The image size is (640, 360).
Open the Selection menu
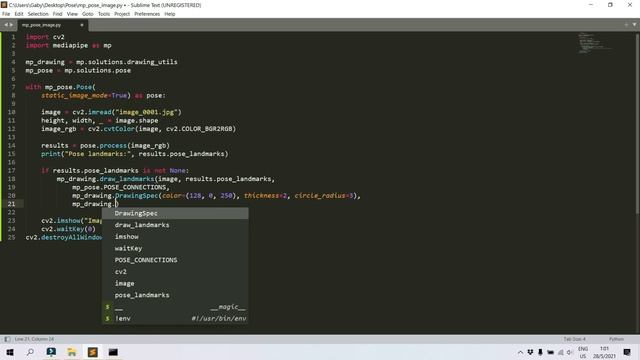coord(38,14)
